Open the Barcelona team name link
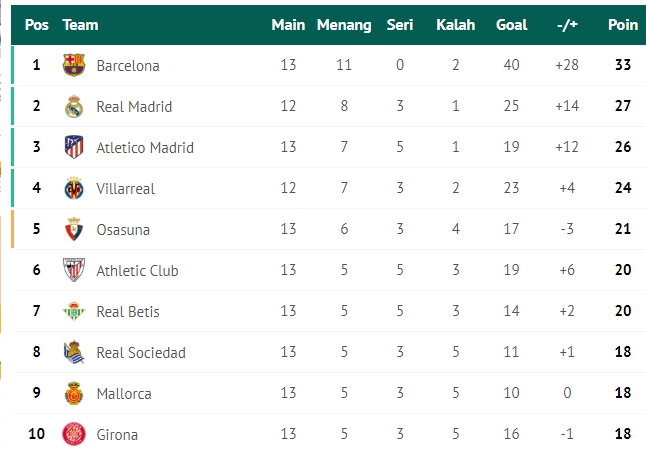646x454 pixels. pyautogui.click(x=128, y=66)
